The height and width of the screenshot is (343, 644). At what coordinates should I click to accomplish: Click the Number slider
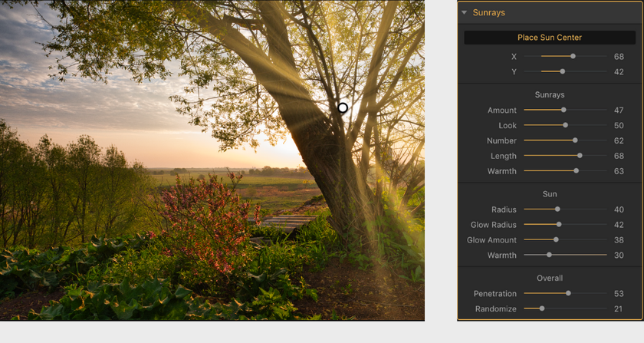[565, 140]
